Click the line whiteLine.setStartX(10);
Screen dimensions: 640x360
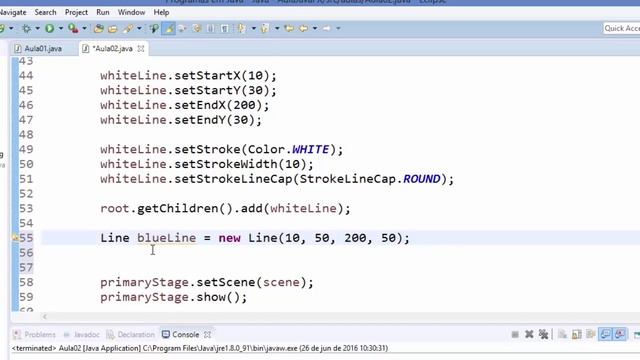pos(189,76)
